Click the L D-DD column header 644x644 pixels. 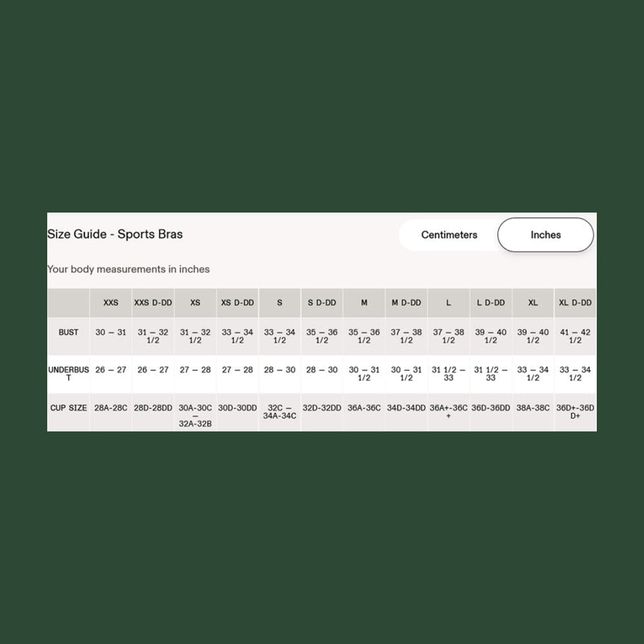pos(491,303)
